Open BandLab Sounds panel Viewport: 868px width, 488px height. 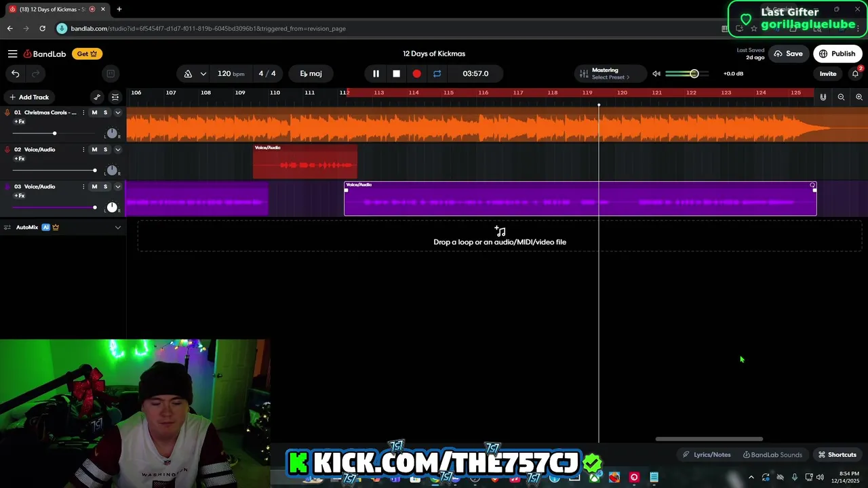tap(772, 455)
